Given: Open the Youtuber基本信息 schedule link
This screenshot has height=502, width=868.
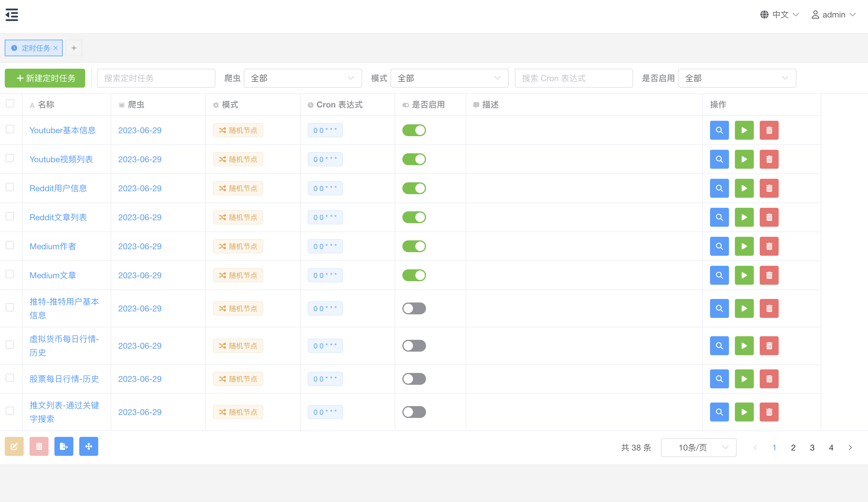Looking at the screenshot, I should click(x=62, y=130).
